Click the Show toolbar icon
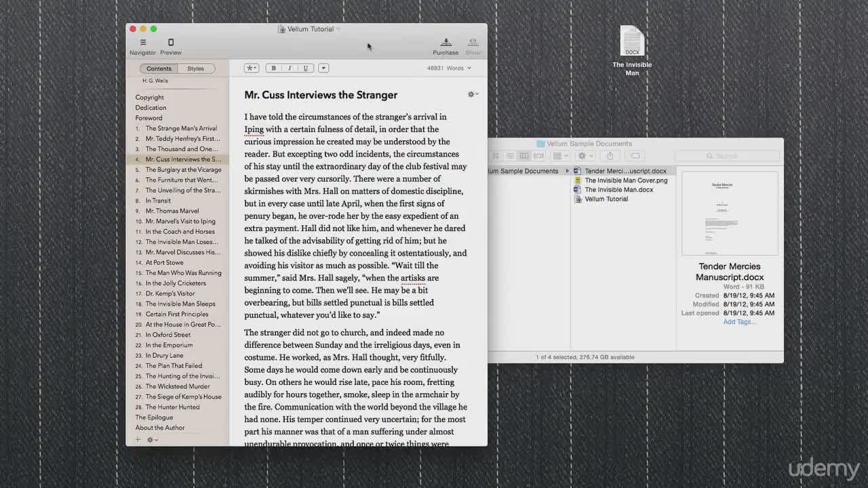 (x=473, y=46)
